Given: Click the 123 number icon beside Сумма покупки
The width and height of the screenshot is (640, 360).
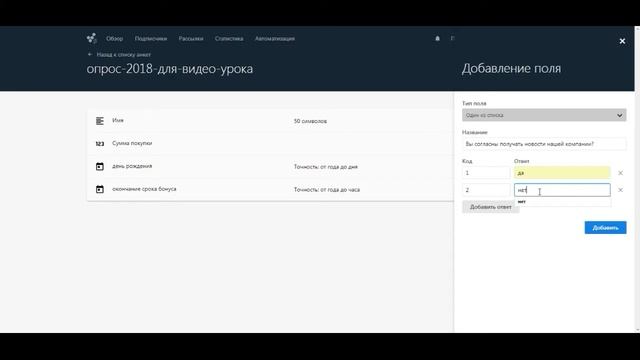Looking at the screenshot, I should click(100, 144).
